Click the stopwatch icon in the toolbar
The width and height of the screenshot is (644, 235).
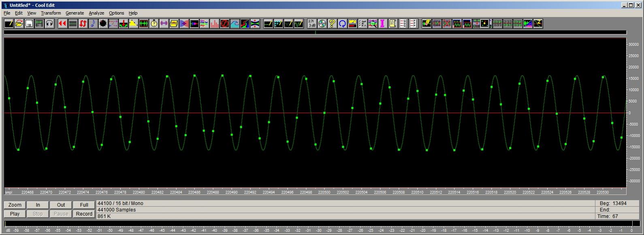154,24
